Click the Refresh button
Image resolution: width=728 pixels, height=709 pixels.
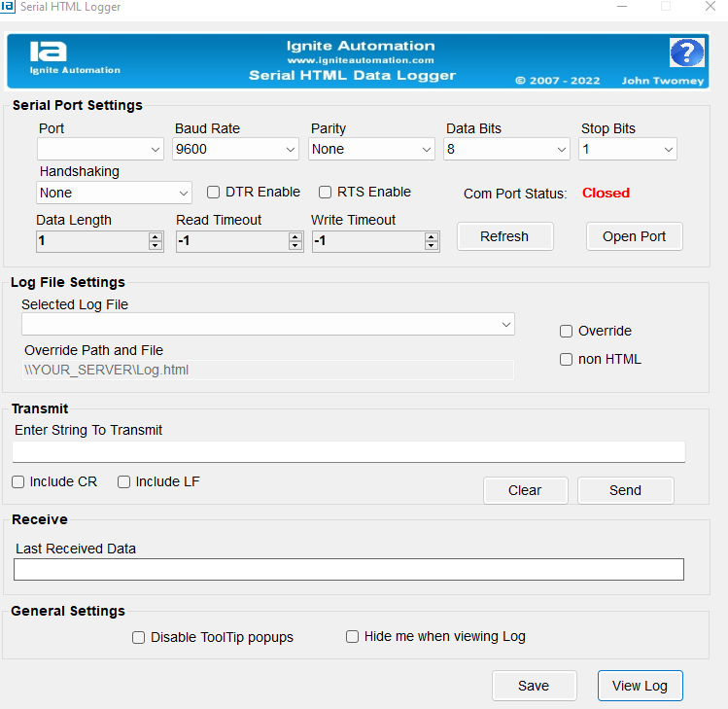[x=504, y=236]
